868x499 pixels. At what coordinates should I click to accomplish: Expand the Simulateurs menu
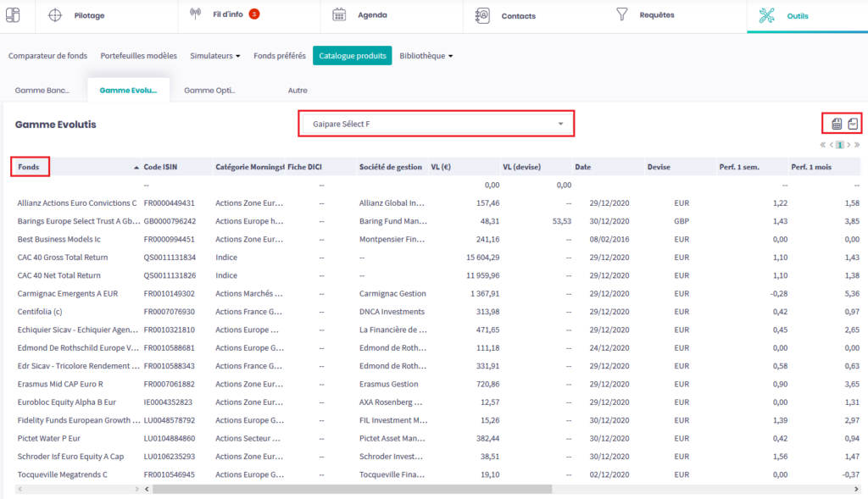(x=215, y=56)
